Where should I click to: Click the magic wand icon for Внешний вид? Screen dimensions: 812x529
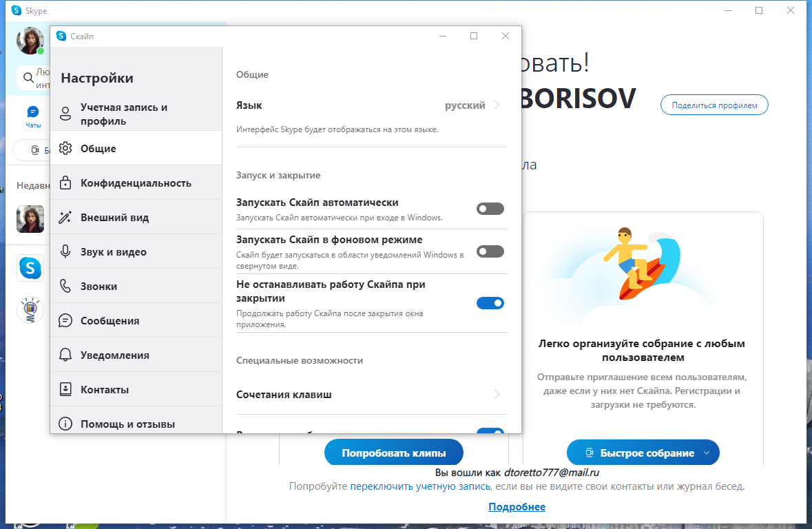pyautogui.click(x=65, y=217)
